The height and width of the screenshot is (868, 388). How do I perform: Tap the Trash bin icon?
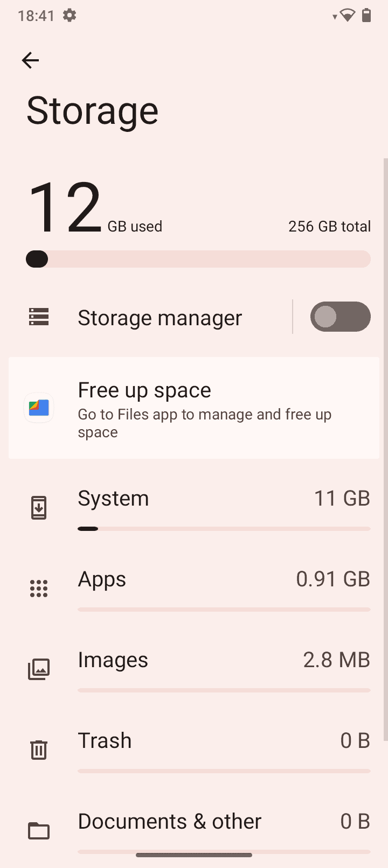(x=39, y=750)
